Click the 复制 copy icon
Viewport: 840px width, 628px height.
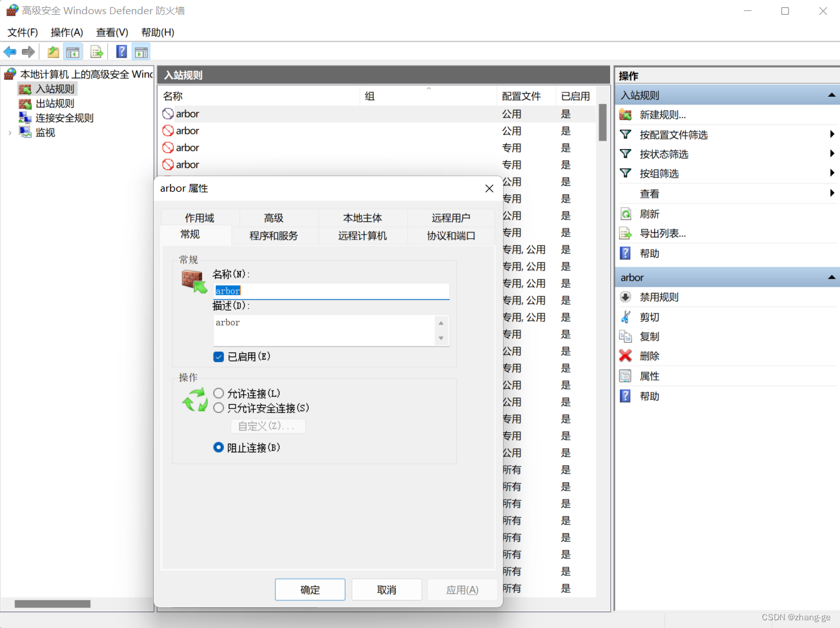click(x=625, y=336)
